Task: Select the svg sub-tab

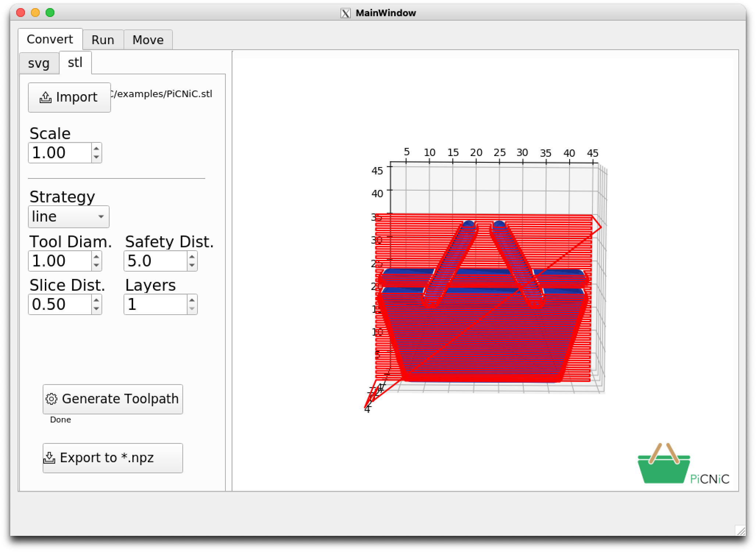Action: pyautogui.click(x=39, y=63)
